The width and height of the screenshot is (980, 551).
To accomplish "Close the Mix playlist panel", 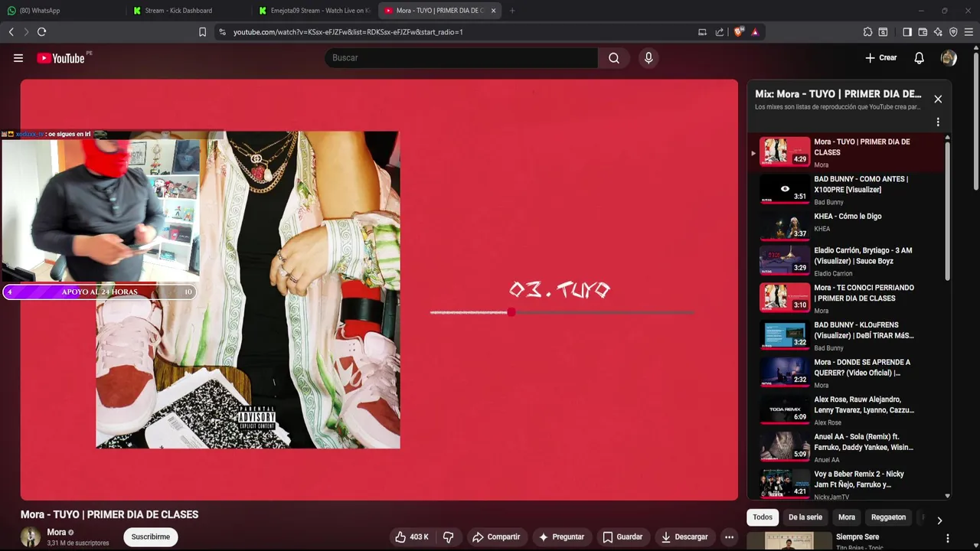I will (938, 99).
